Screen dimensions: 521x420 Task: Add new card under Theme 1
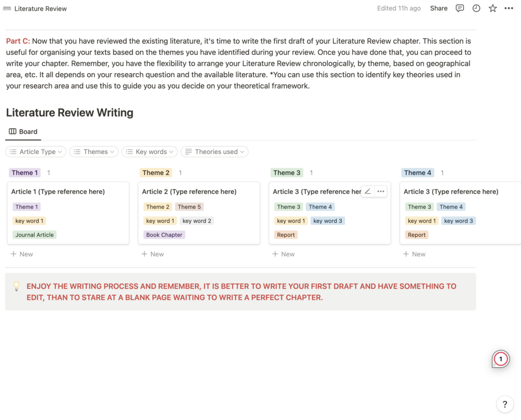(x=22, y=254)
